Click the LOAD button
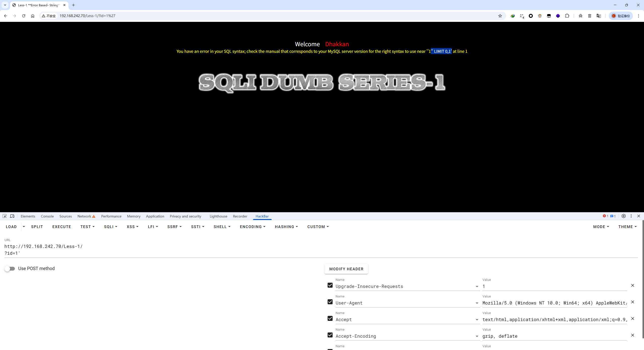The width and height of the screenshot is (644, 350). click(11, 227)
